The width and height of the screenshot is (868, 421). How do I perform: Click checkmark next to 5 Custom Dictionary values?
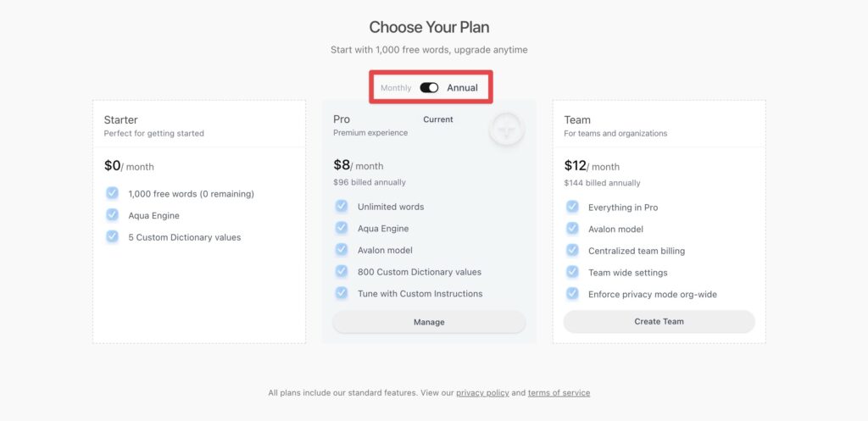point(112,237)
